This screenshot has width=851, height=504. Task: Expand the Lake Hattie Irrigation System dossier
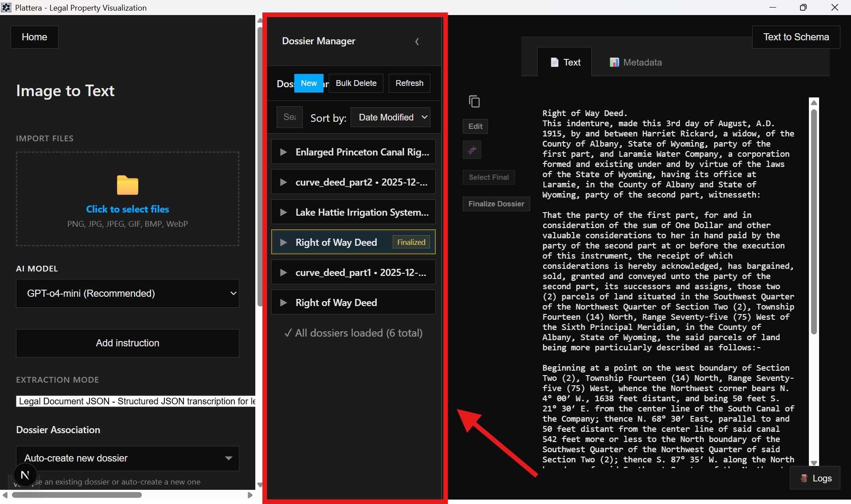pyautogui.click(x=284, y=212)
